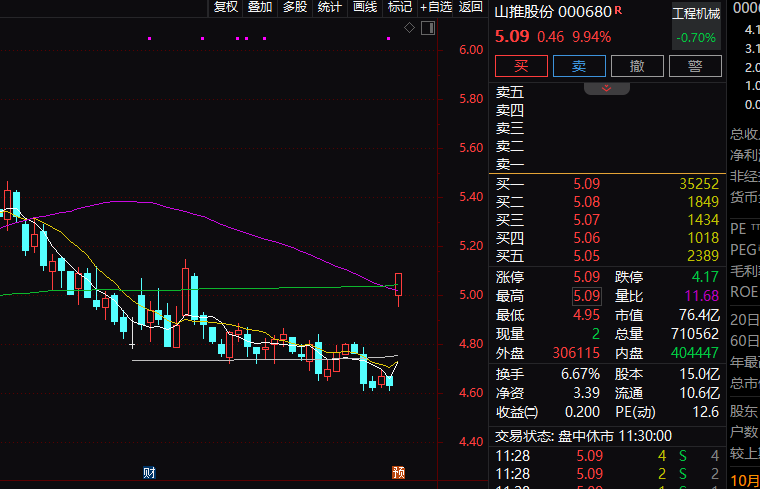Click 涨停 limit-up price 5.09
The width and height of the screenshot is (760, 489).
click(x=587, y=277)
